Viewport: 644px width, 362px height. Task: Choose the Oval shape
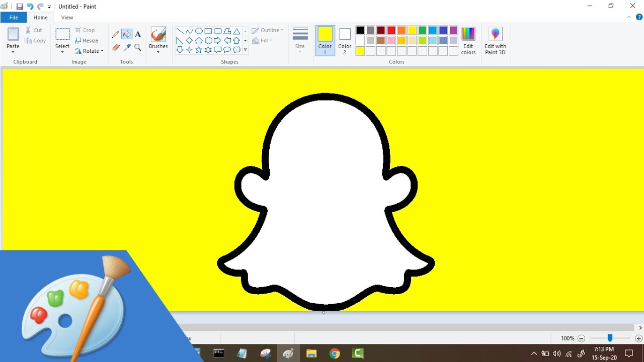[x=199, y=31]
